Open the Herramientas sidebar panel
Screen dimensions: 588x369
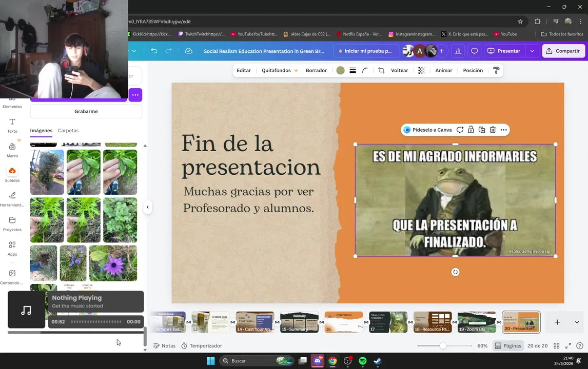click(12, 199)
